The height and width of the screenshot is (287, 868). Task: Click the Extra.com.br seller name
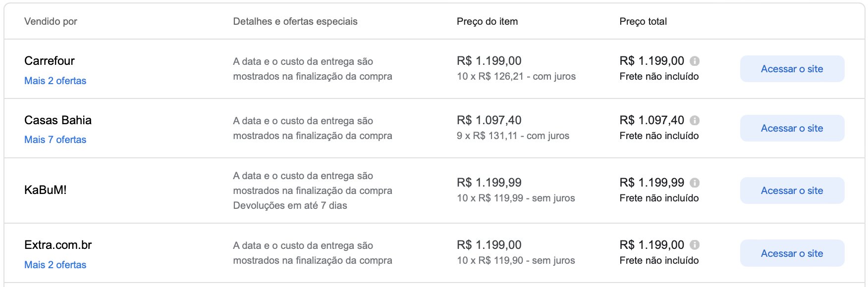58,245
